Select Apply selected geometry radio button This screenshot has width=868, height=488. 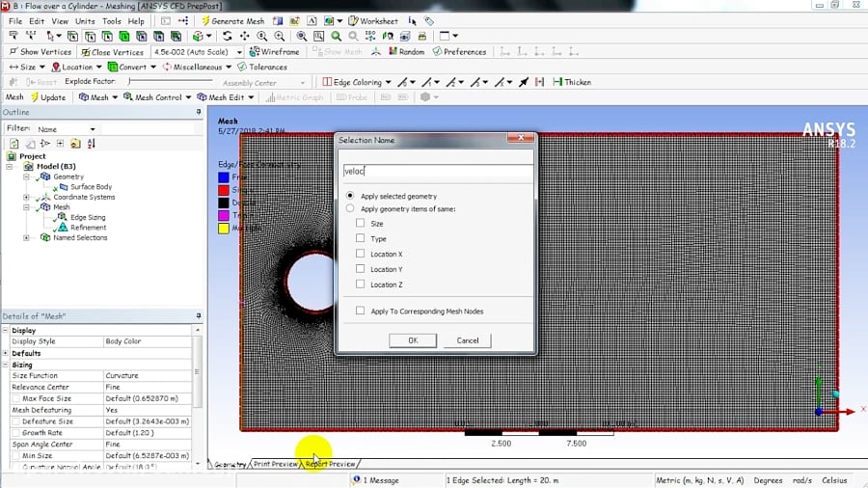(x=350, y=196)
